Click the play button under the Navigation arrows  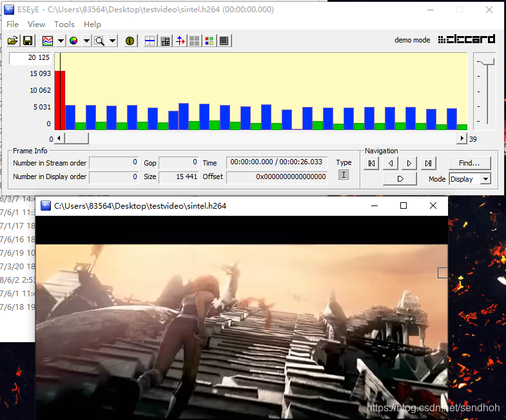coord(400,178)
